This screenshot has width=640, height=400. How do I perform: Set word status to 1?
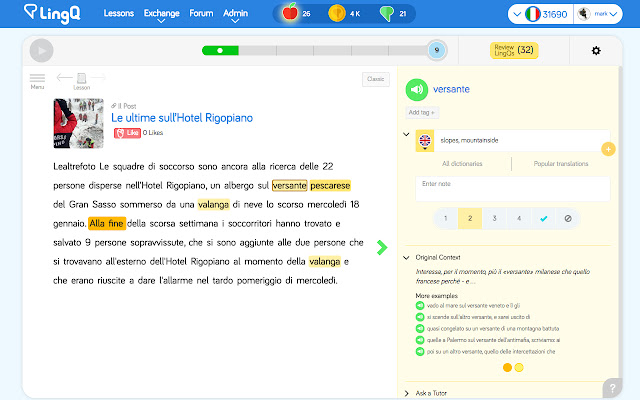pos(446,218)
